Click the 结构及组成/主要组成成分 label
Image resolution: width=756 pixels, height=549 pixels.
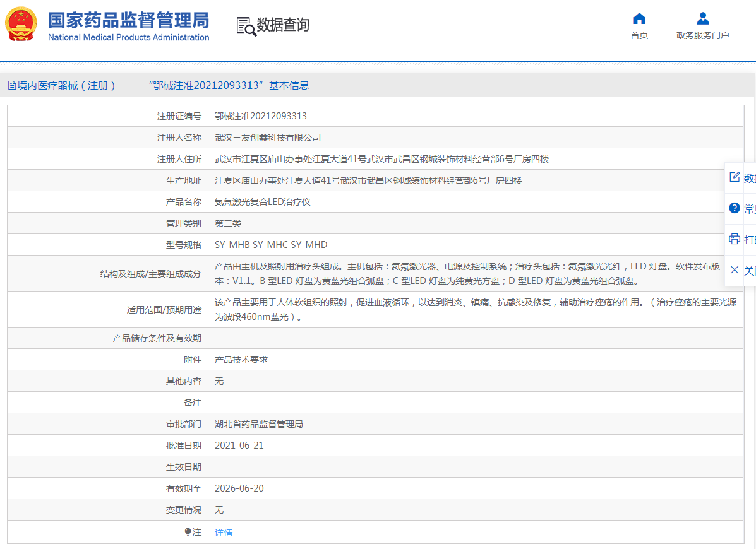[151, 273]
